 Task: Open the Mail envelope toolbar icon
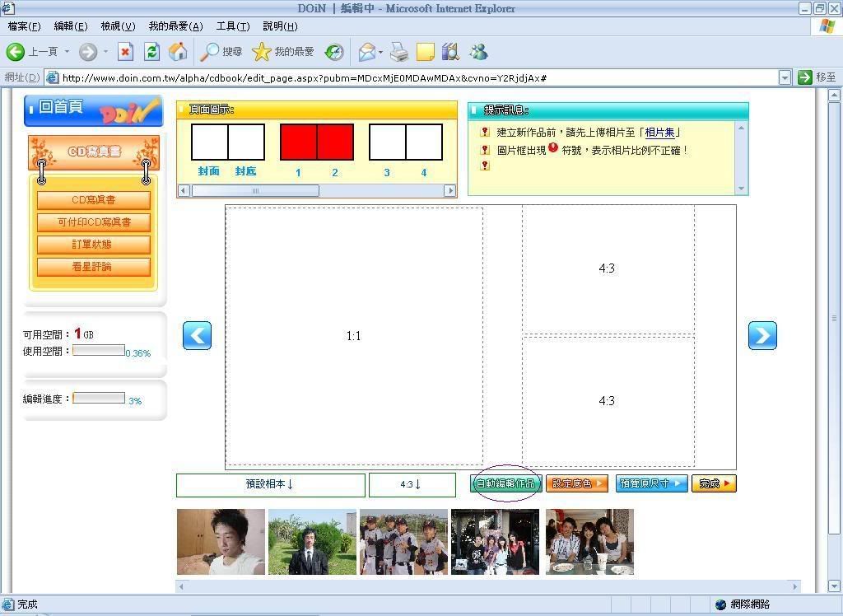point(366,52)
